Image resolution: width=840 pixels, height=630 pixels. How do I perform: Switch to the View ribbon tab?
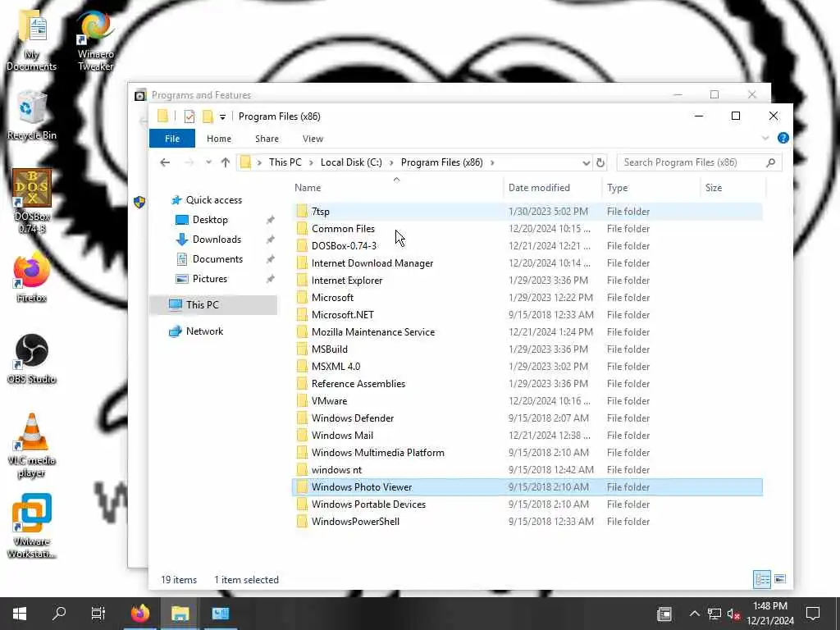313,138
